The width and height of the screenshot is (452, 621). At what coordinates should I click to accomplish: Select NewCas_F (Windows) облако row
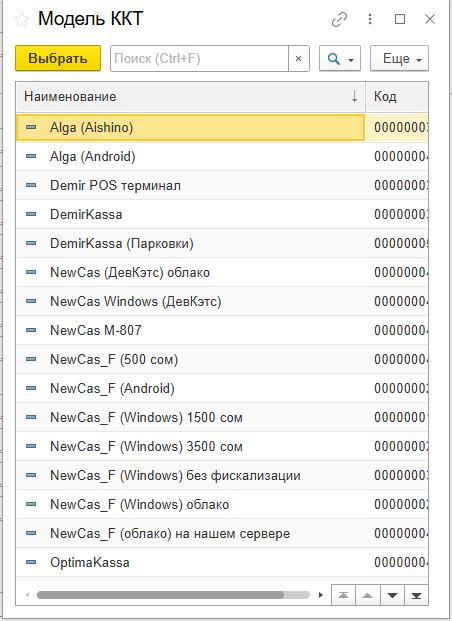(x=222, y=504)
